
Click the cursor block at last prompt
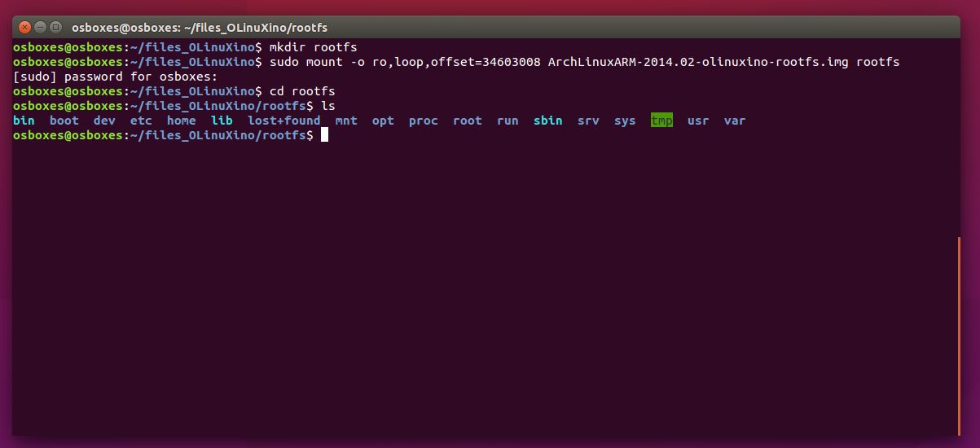point(324,135)
